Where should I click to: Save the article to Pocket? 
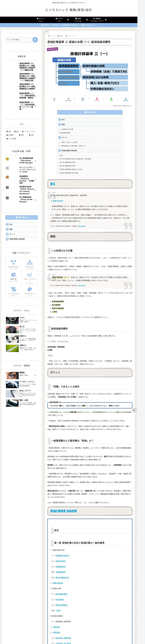pyautogui.click(x=97, y=99)
